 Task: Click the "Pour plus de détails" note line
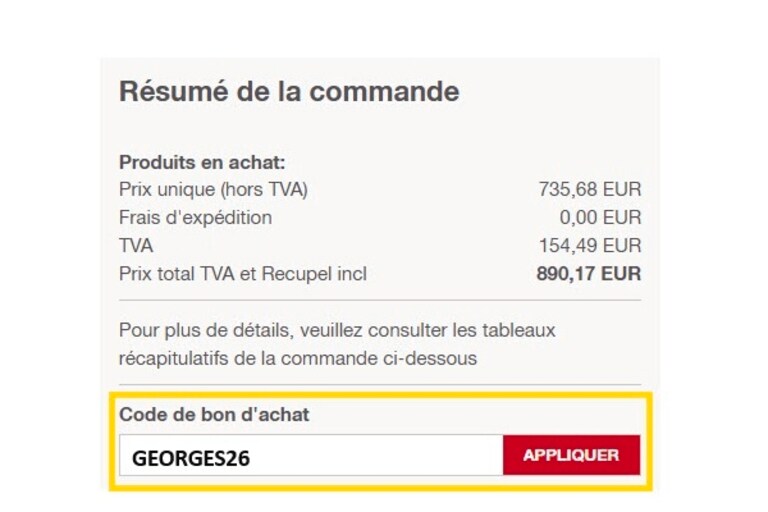[336, 329]
